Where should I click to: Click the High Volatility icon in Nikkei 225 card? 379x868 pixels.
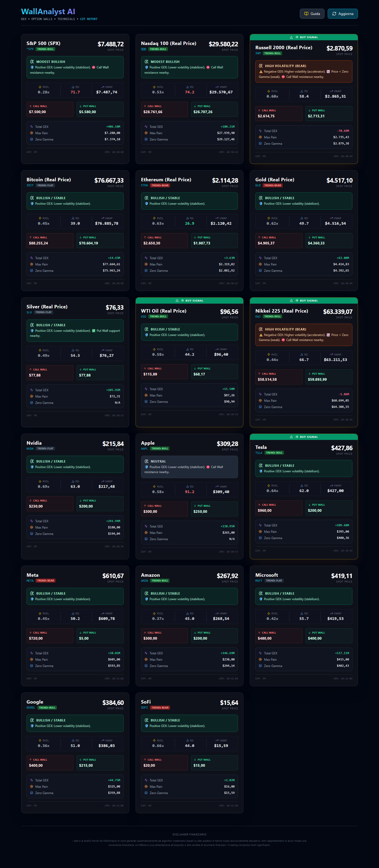(261, 329)
